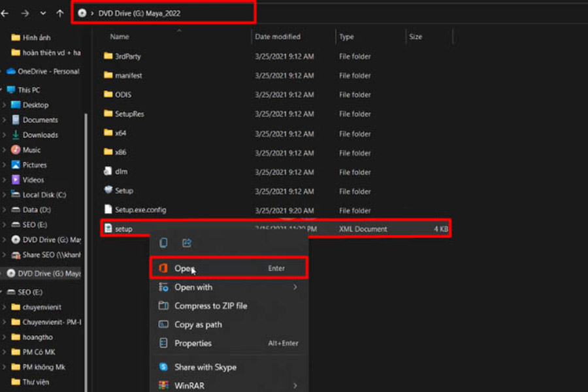Image resolution: width=588 pixels, height=392 pixels.
Task: Open Share SEO network drive
Action: [46, 255]
